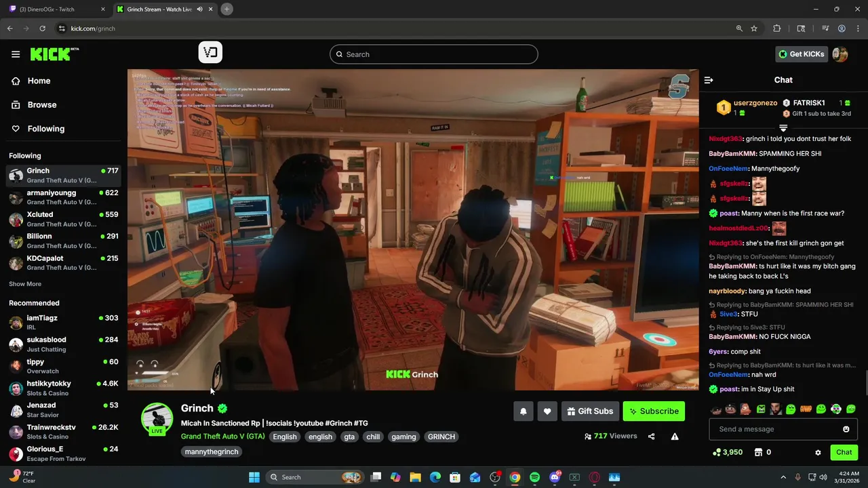
Task: Open Chrome extensions puzzle icon
Action: tap(777, 28)
